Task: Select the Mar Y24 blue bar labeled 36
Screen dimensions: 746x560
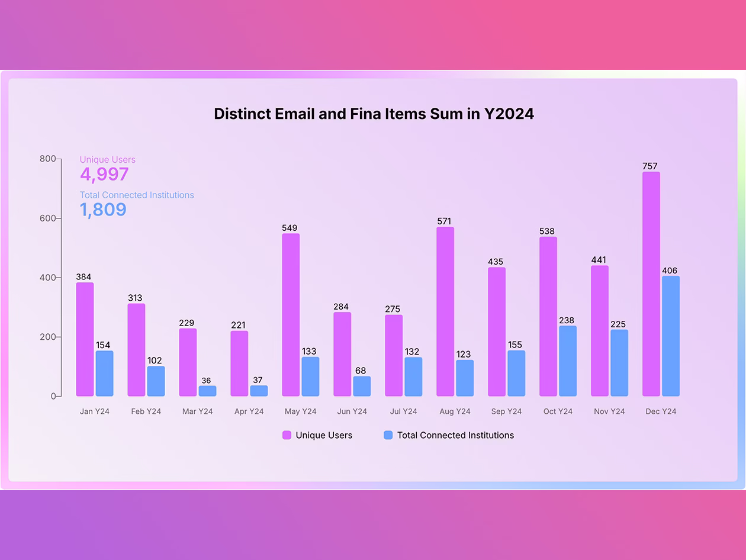Action: pyautogui.click(x=207, y=391)
